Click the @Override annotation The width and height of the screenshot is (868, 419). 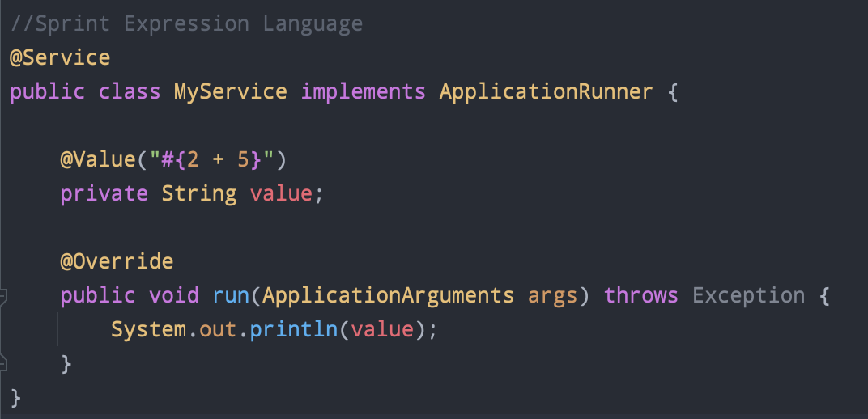tap(117, 261)
